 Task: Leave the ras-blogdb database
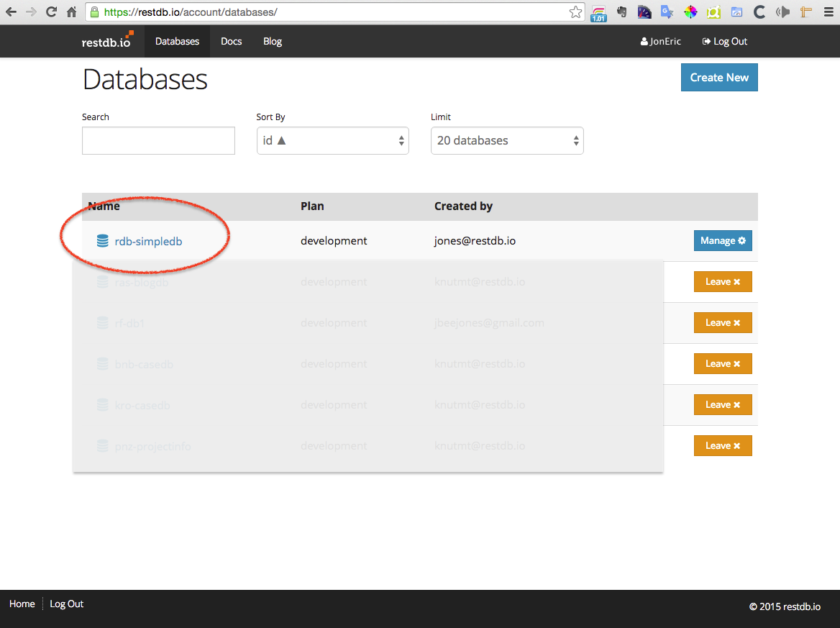tap(723, 282)
